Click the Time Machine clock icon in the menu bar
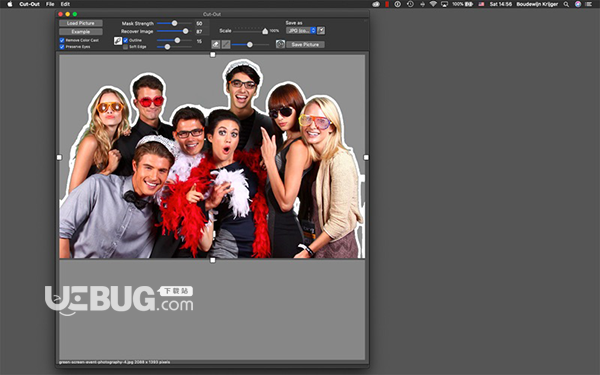The width and height of the screenshot is (600, 375). pyautogui.click(x=410, y=4)
